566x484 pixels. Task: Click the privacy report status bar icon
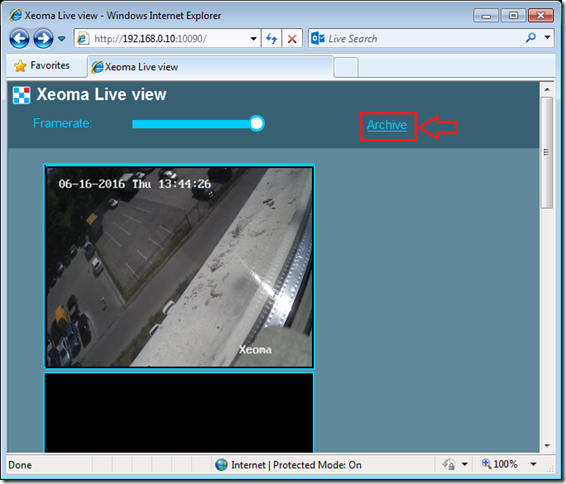coord(449,464)
